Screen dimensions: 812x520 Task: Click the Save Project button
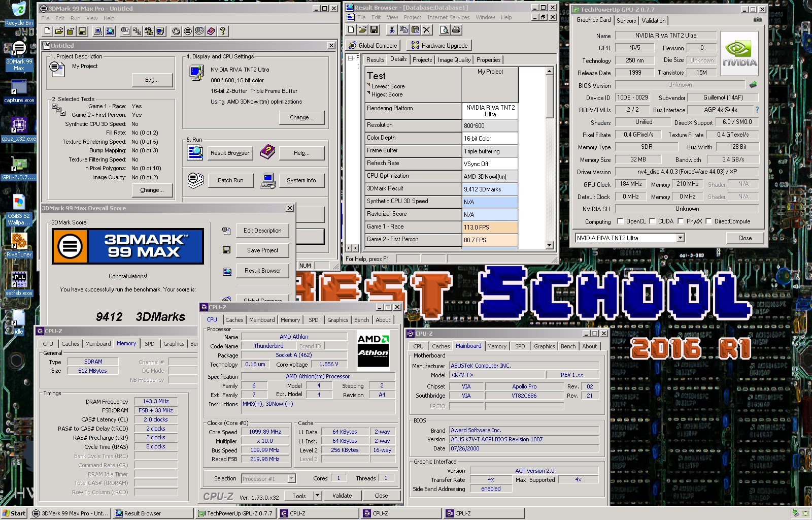pos(262,250)
